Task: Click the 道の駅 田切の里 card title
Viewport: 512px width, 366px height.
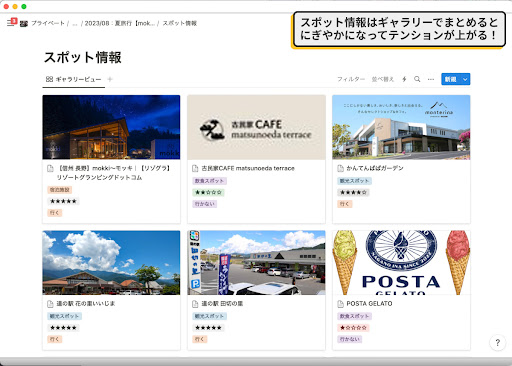Action: click(x=222, y=304)
